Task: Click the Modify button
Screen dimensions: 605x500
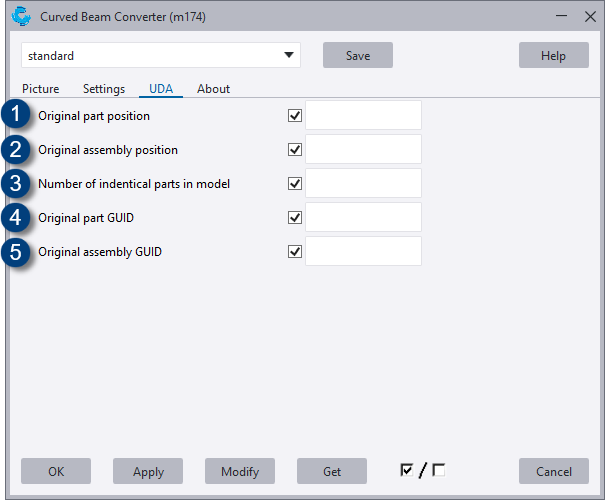Action: [x=240, y=472]
